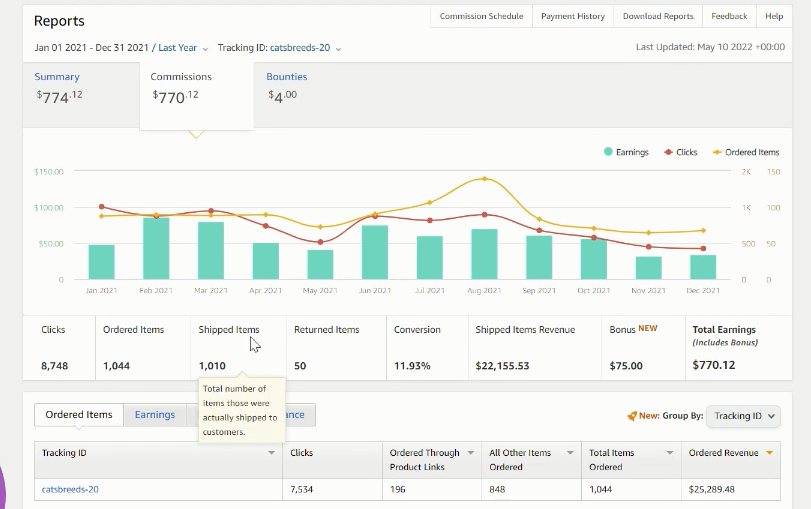Image resolution: width=811 pixels, height=509 pixels.
Task: Click the Clicks 8,748 summary cell
Action: (59, 348)
